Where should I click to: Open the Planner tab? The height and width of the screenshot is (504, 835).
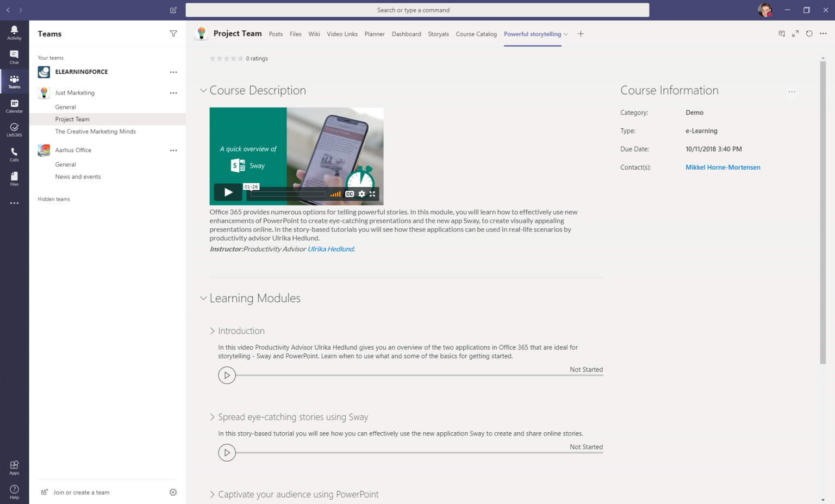click(x=375, y=34)
